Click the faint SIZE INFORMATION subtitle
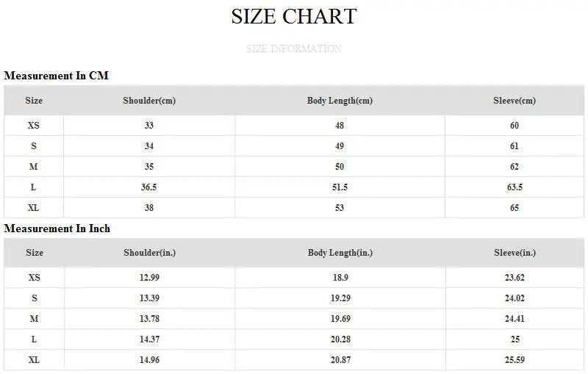 [x=294, y=49]
